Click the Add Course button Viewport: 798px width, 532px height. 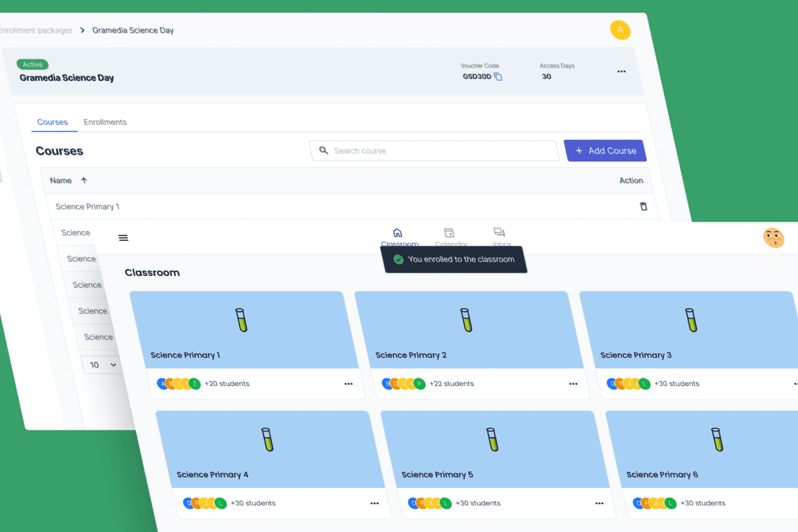click(605, 151)
